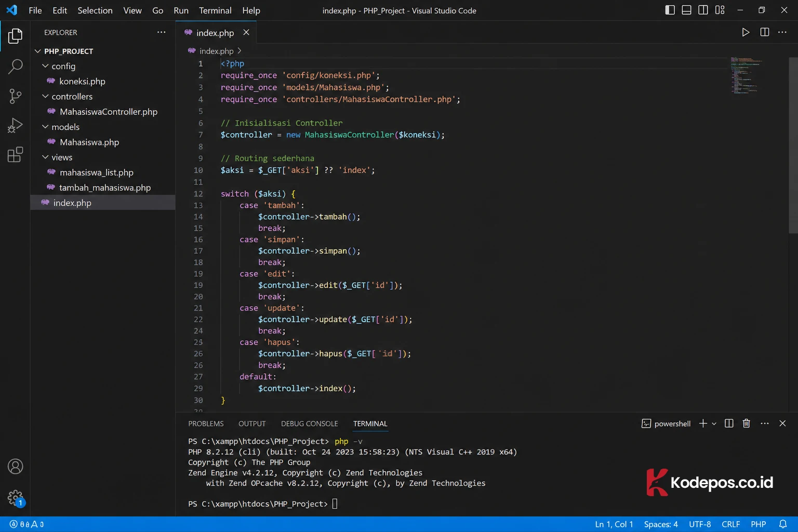Viewport: 798px width, 532px height.
Task: Split the terminal pane
Action: 729,423
